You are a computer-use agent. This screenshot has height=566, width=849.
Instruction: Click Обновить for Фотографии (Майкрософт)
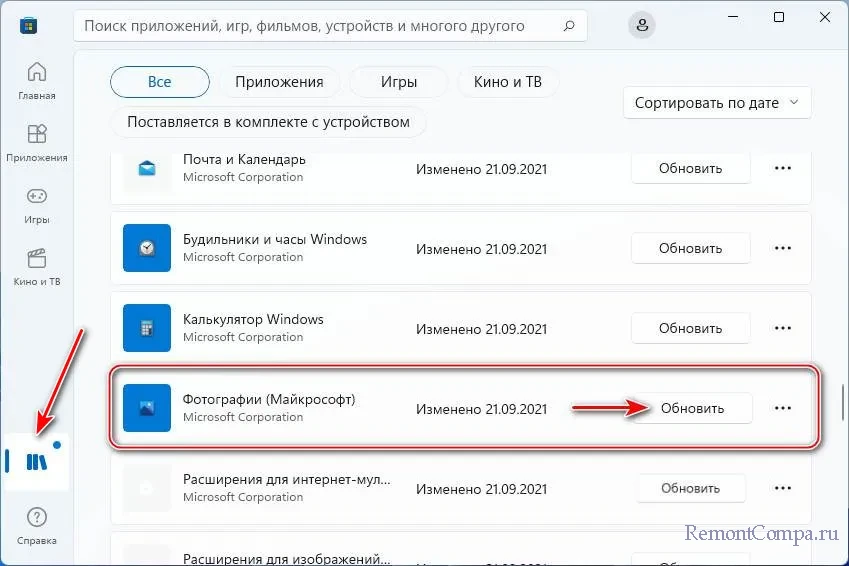[691, 408]
